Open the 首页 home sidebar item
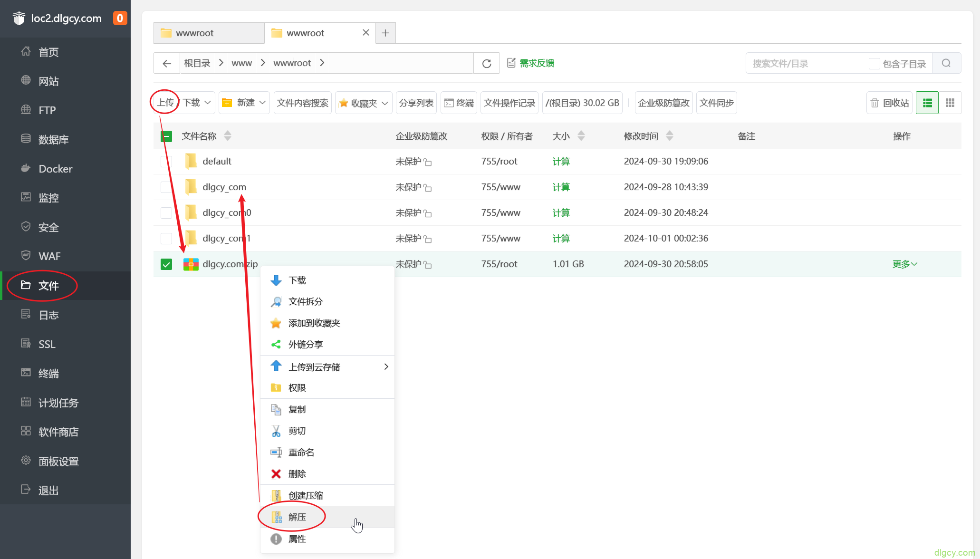 (65, 52)
